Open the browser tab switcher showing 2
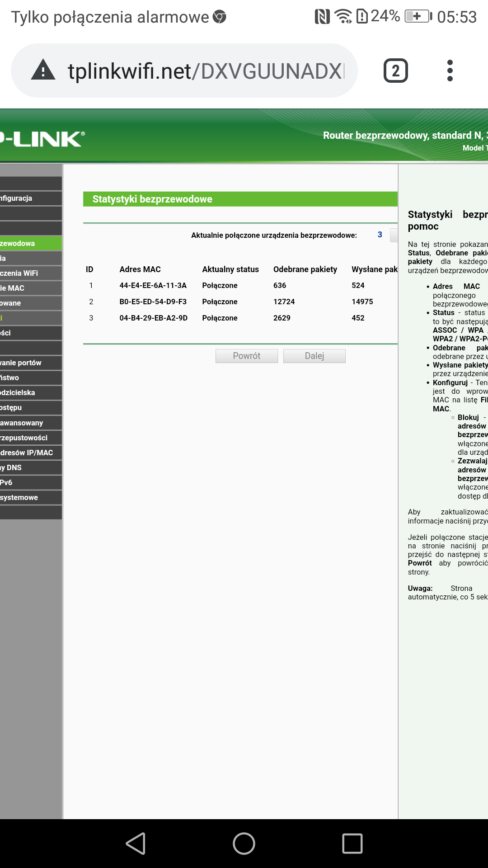The height and width of the screenshot is (868, 488). point(395,71)
